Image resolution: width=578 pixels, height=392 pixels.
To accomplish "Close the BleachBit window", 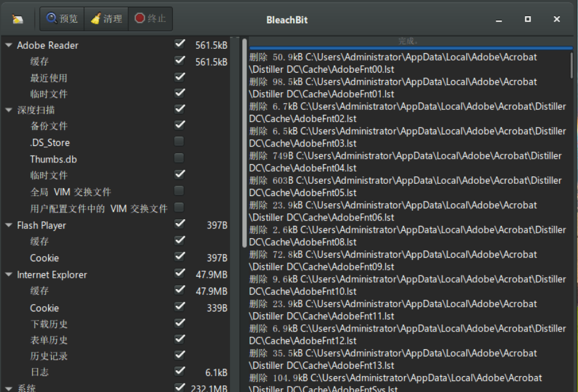I will pyautogui.click(x=557, y=19).
